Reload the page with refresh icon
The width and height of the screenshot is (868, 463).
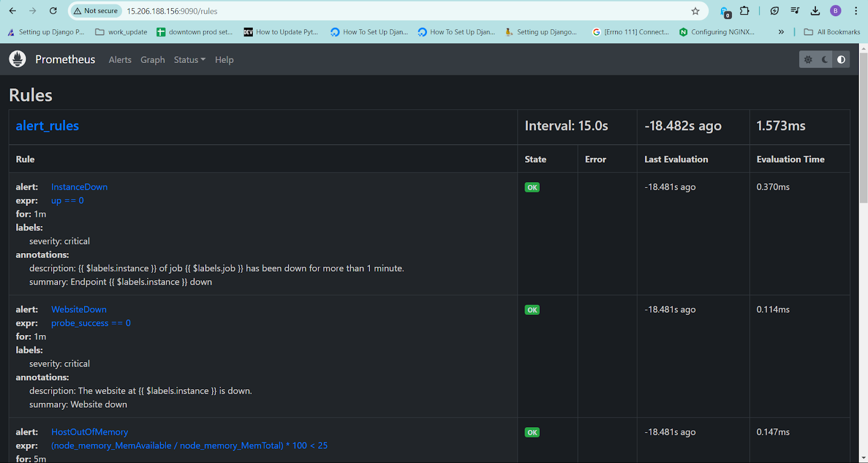click(53, 11)
